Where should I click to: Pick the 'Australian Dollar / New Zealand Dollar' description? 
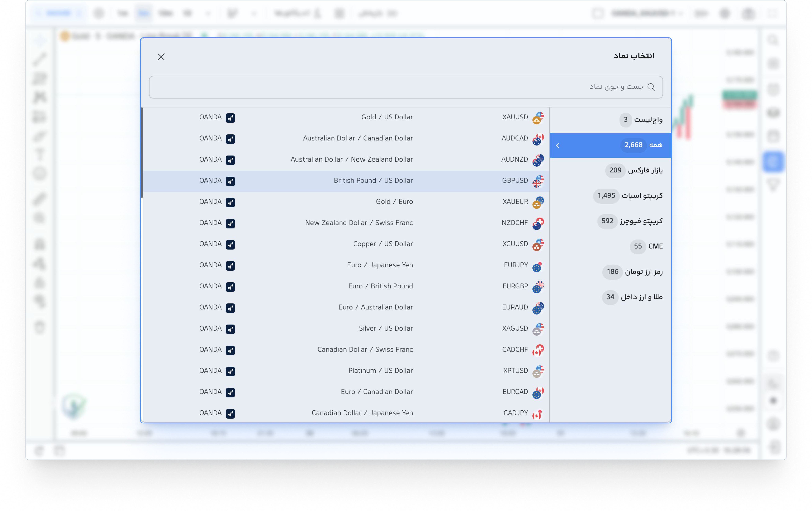click(352, 159)
